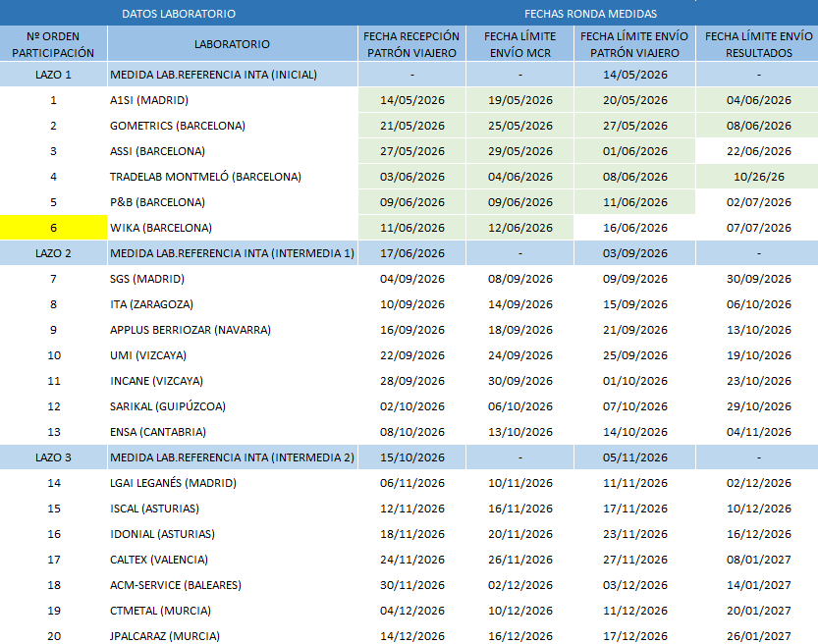The width and height of the screenshot is (818, 644).
Task: Click ITA (ZARAGOZA) cell
Action: click(x=232, y=304)
